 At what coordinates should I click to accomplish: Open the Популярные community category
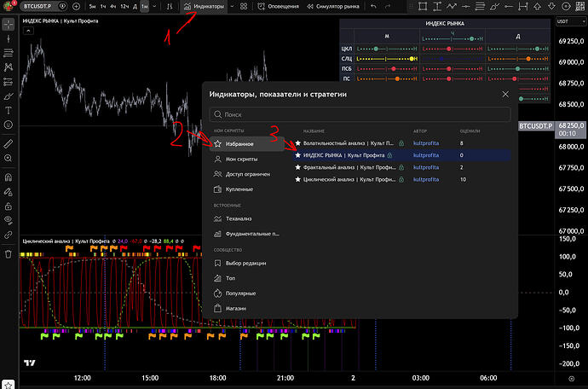(247, 293)
